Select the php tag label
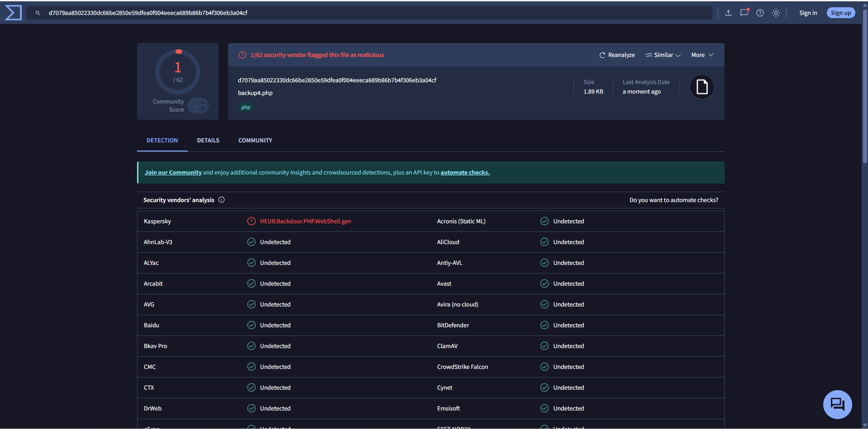The image size is (868, 429). pos(246,107)
